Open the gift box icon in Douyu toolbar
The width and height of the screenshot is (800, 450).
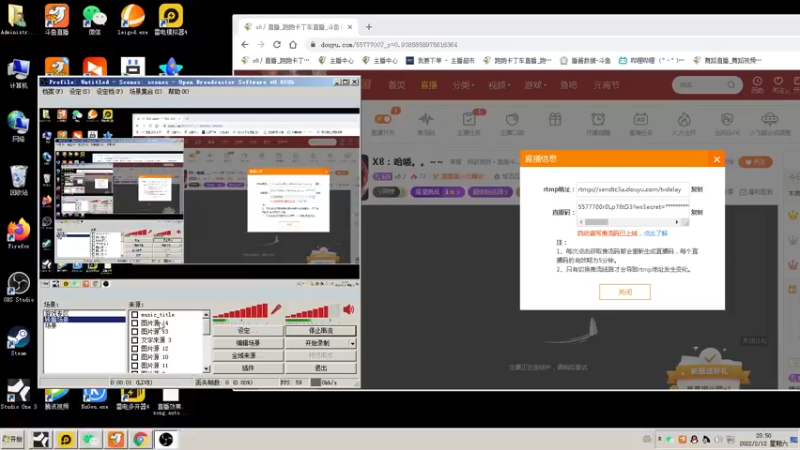pyautogui.click(x=555, y=119)
